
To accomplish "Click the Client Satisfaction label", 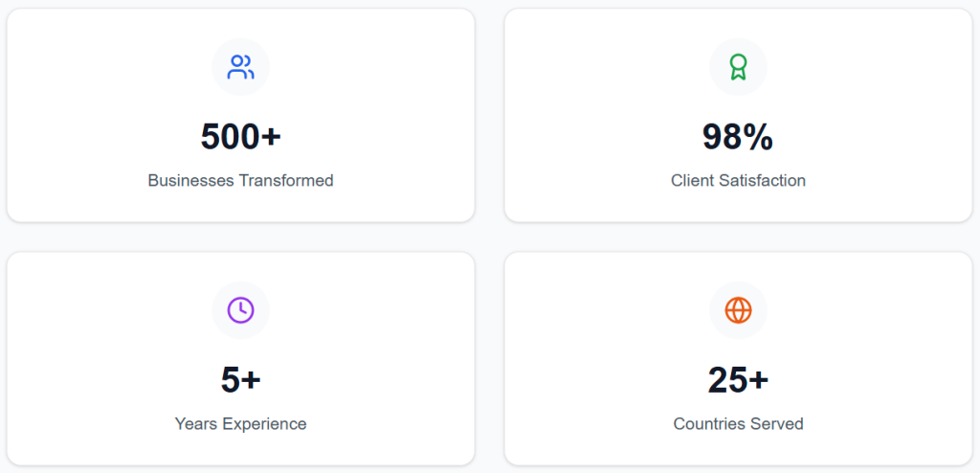I will (x=738, y=180).
